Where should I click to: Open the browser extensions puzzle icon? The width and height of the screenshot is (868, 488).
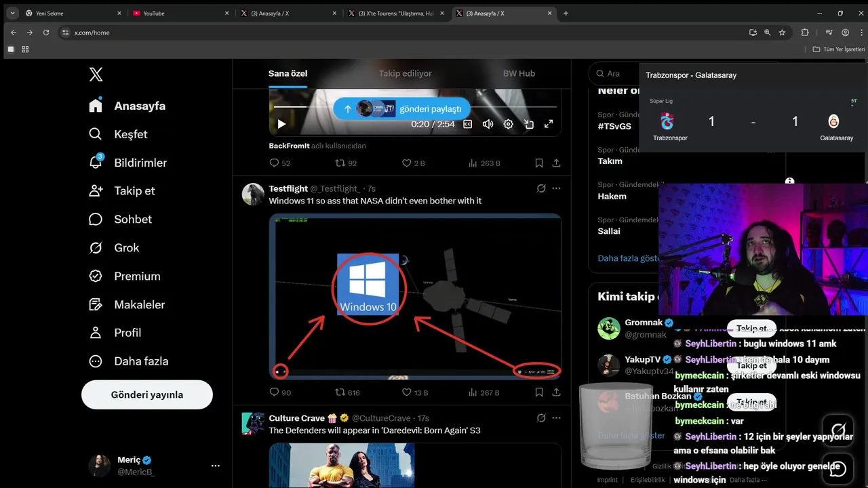click(805, 33)
